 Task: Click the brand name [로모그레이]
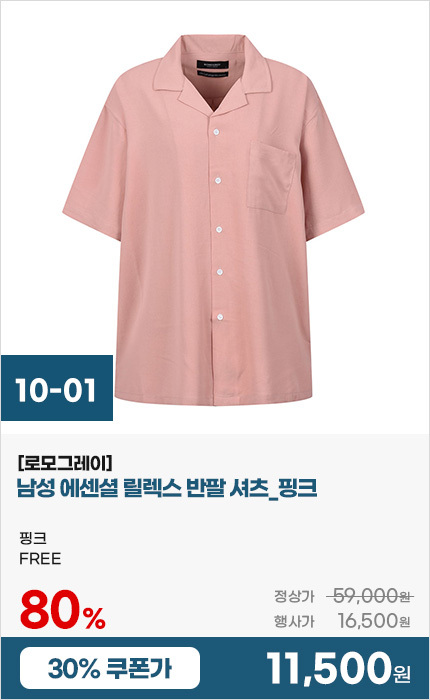65,463
